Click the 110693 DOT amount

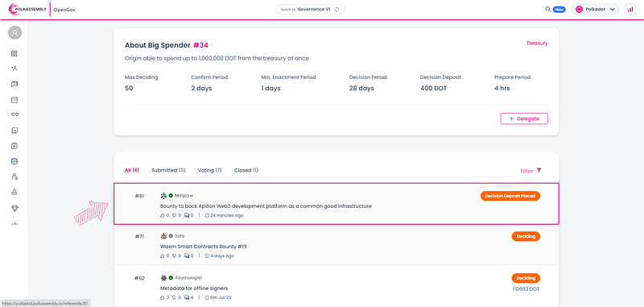click(526, 289)
